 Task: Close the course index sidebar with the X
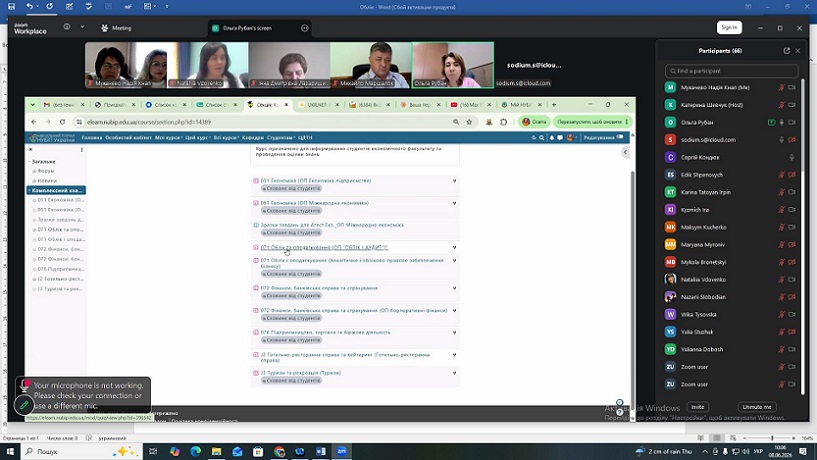point(30,150)
